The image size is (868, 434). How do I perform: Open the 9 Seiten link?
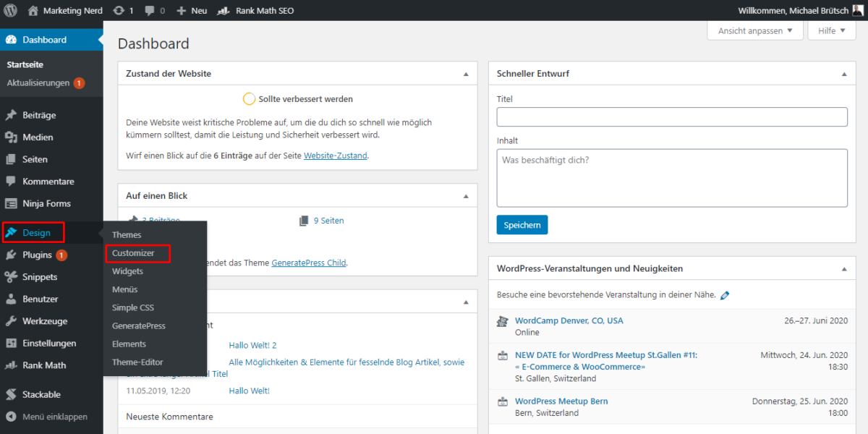329,221
